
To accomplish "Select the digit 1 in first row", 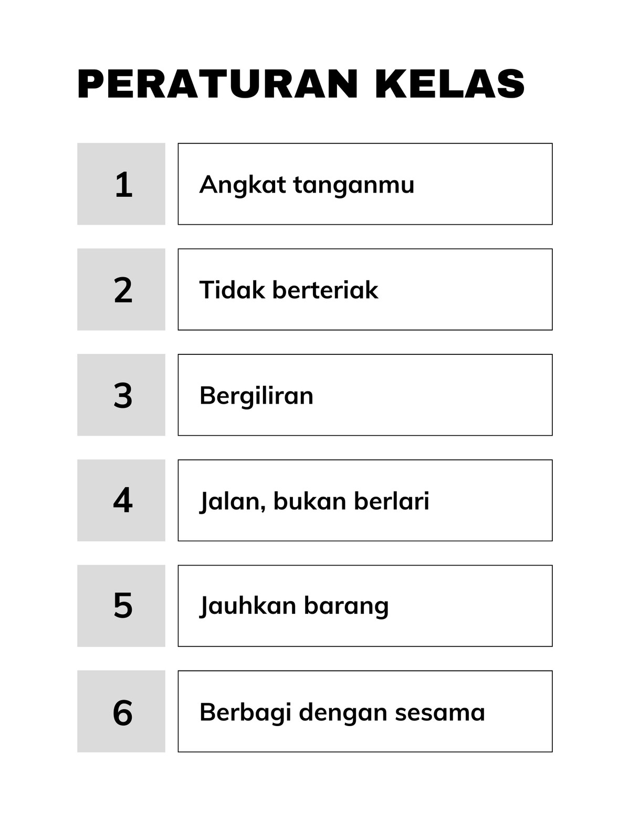I will (123, 185).
